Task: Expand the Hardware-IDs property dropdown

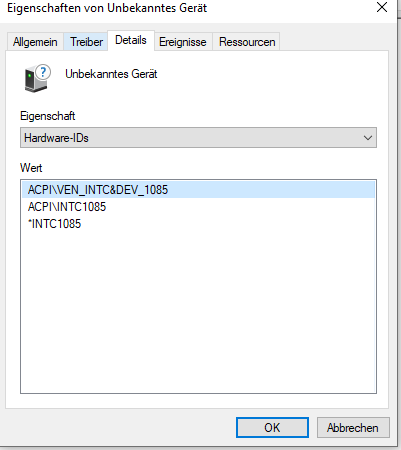Action: click(x=198, y=138)
